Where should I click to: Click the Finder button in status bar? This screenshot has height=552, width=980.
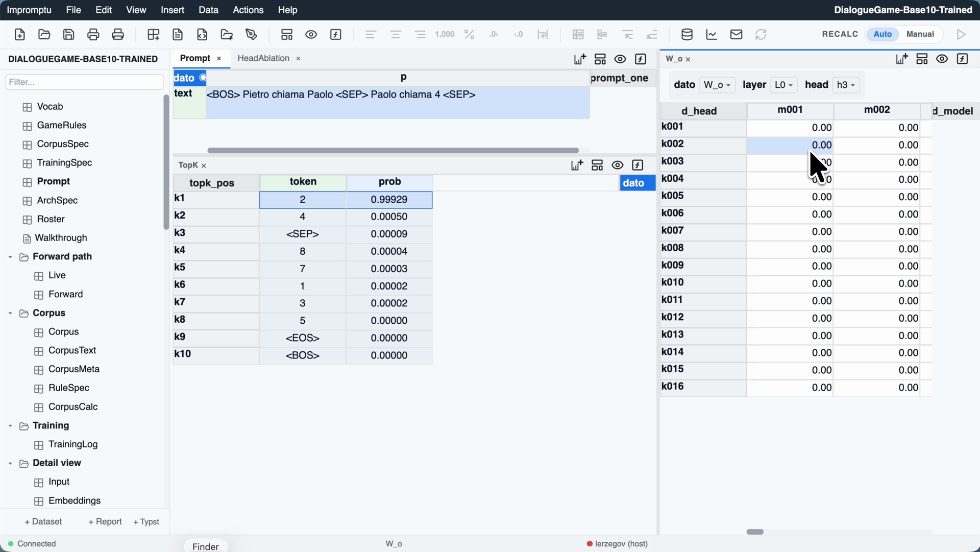(x=206, y=546)
